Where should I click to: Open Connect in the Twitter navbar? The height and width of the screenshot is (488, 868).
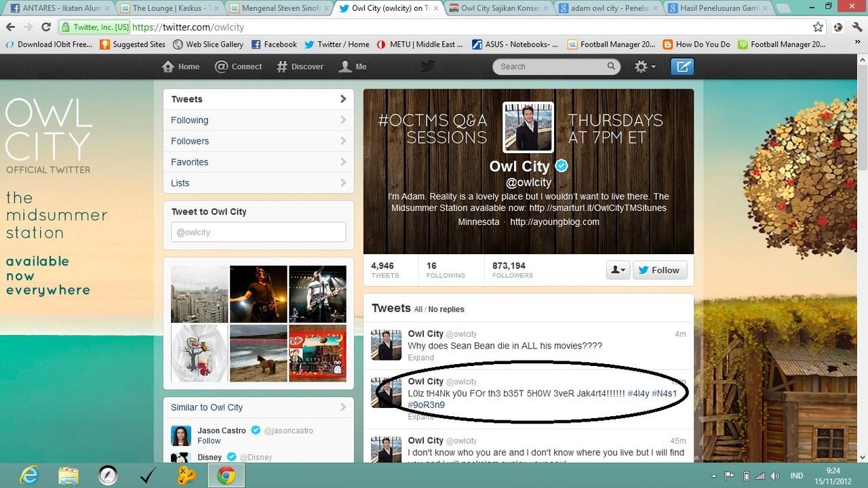pos(238,66)
